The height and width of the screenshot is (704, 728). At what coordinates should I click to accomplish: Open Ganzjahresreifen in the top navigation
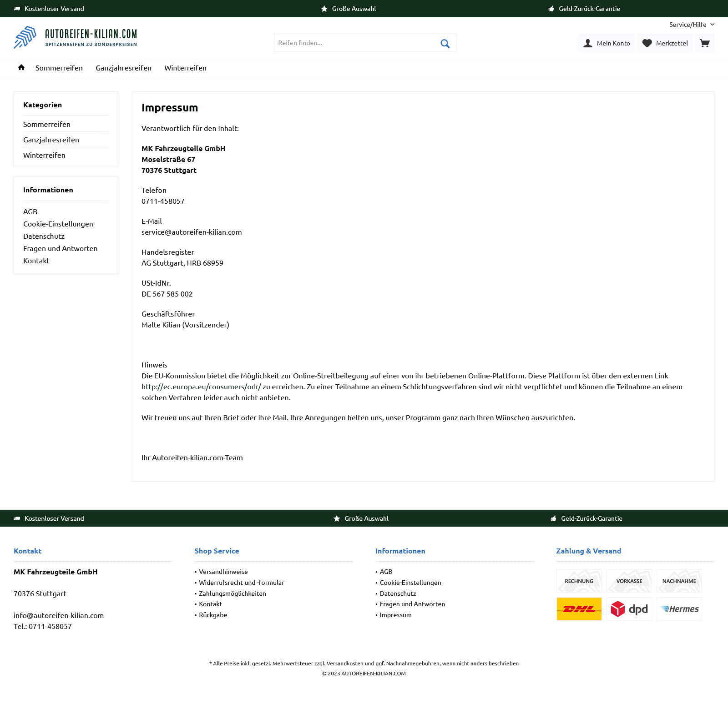tap(123, 68)
